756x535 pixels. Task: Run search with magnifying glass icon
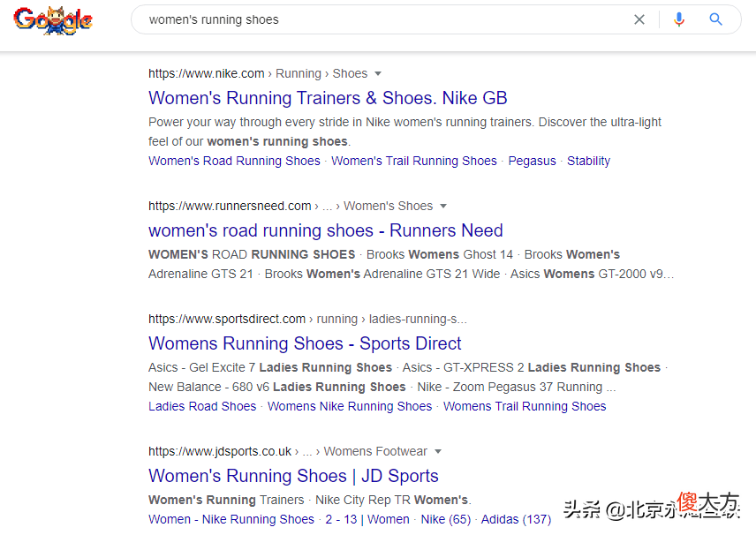coord(716,19)
